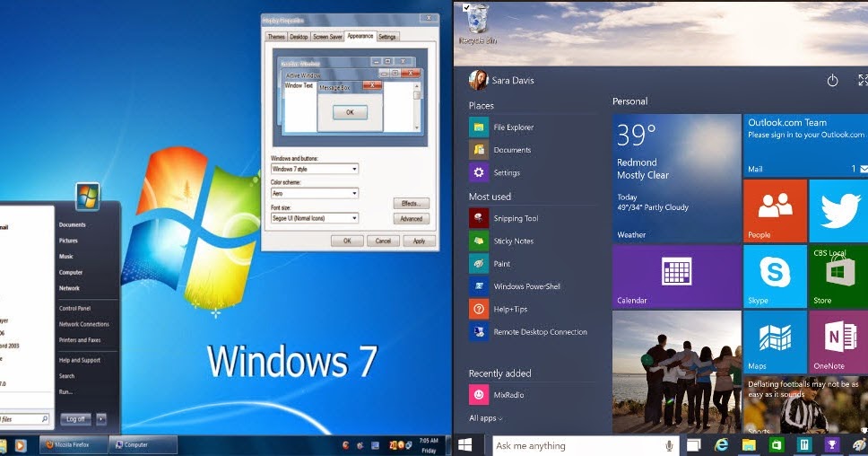Open the Calendar tile
This screenshot has height=456, width=868.
tap(676, 276)
